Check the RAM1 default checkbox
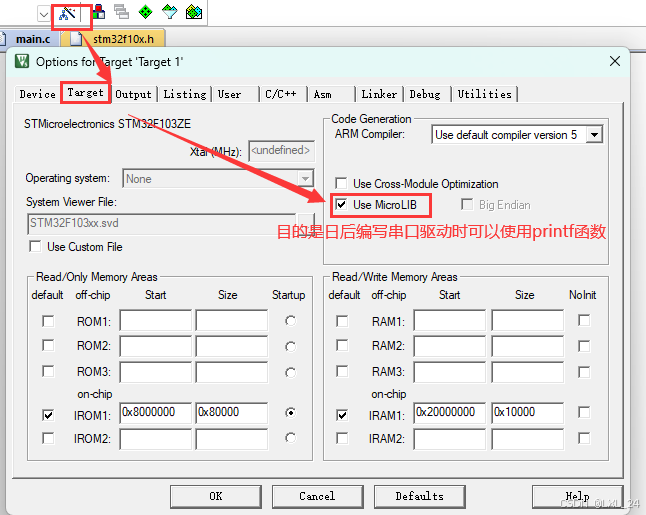The image size is (646, 515). click(x=342, y=321)
